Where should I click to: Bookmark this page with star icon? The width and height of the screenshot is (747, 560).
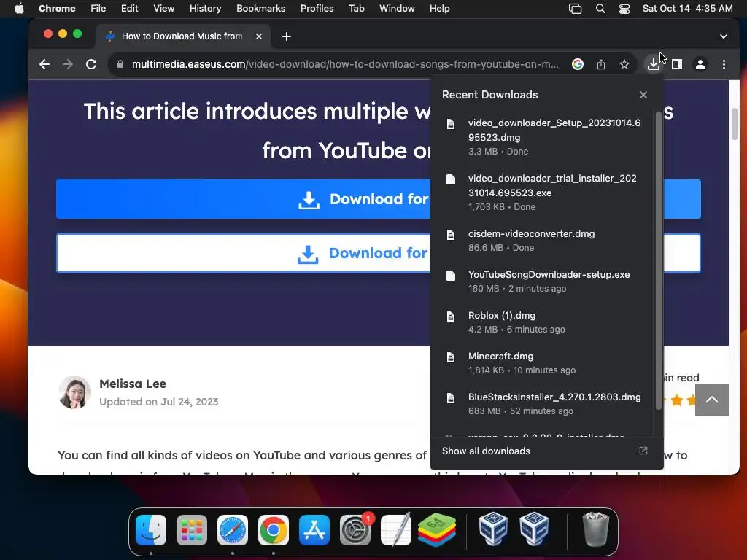tap(624, 64)
